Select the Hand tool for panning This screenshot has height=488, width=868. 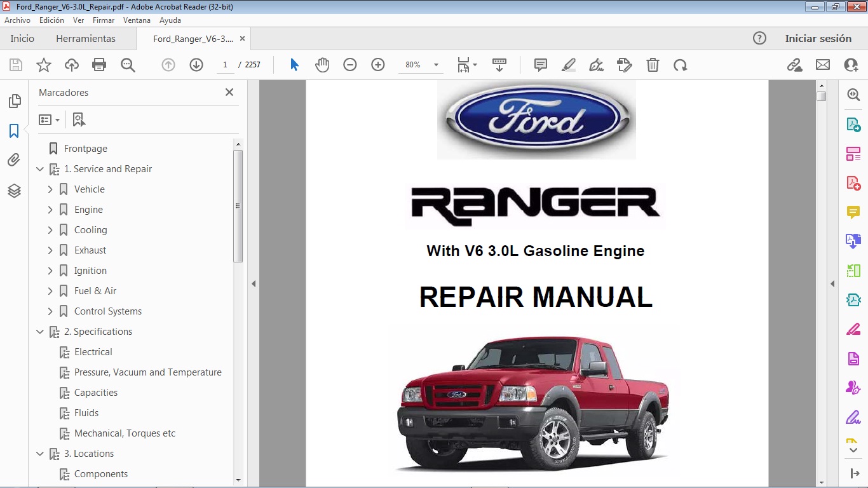coord(322,64)
